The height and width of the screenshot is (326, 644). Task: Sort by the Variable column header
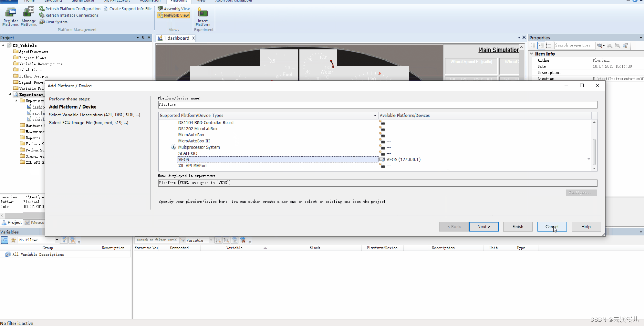pyautogui.click(x=235, y=248)
